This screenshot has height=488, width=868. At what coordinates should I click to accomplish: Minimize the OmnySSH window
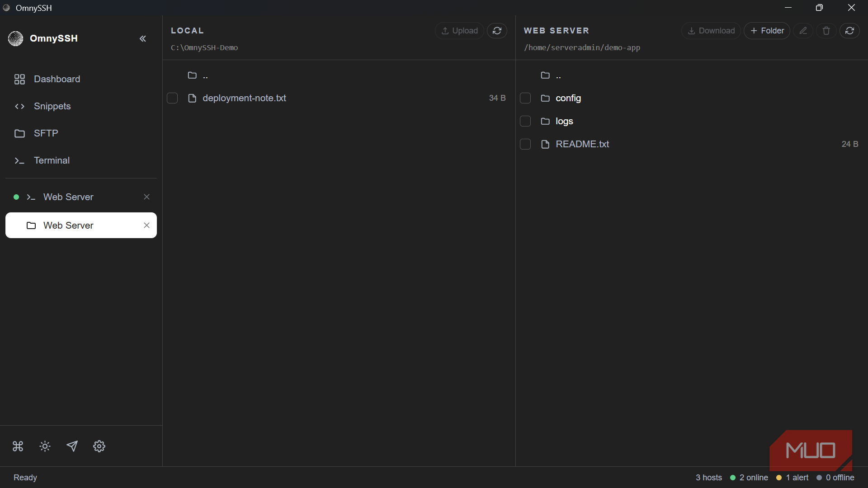788,8
